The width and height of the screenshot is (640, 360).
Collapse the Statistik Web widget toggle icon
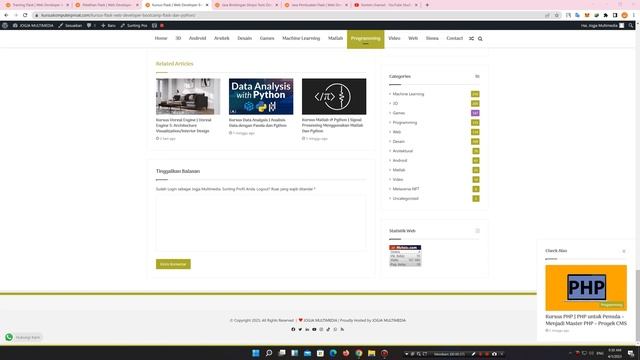(477, 231)
